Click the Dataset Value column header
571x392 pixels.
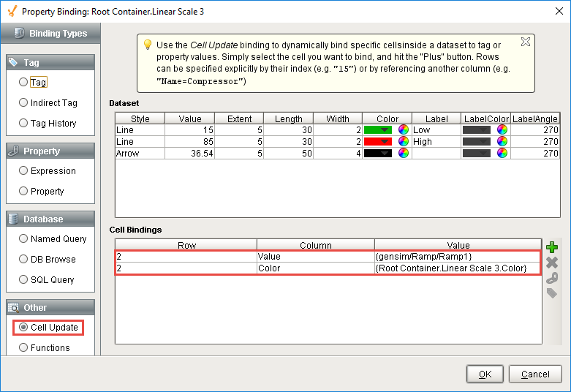tap(190, 118)
